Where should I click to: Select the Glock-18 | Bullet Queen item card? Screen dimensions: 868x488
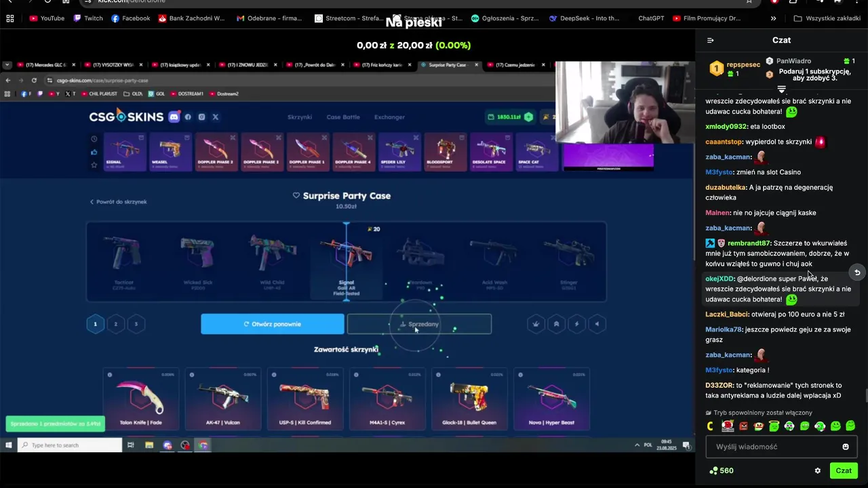(469, 399)
